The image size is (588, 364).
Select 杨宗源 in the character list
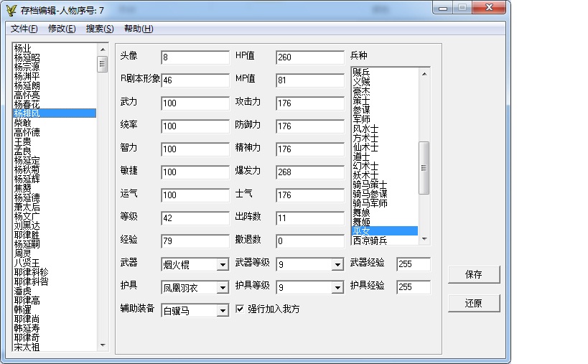tap(55, 67)
